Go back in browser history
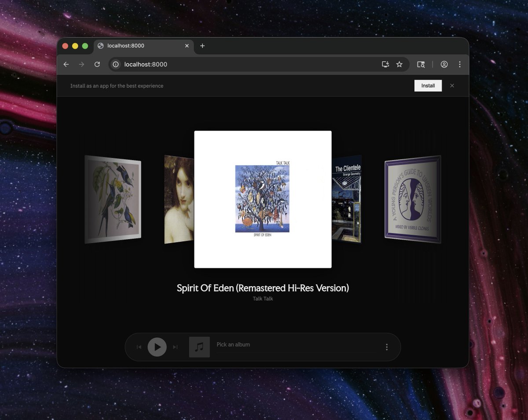 [66, 64]
